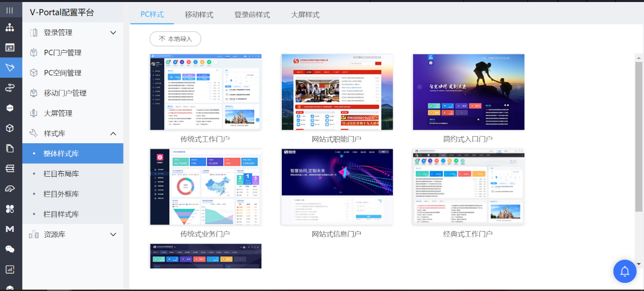Collapse the 样式库 chevron
This screenshot has height=291, width=644.
pos(113,133)
